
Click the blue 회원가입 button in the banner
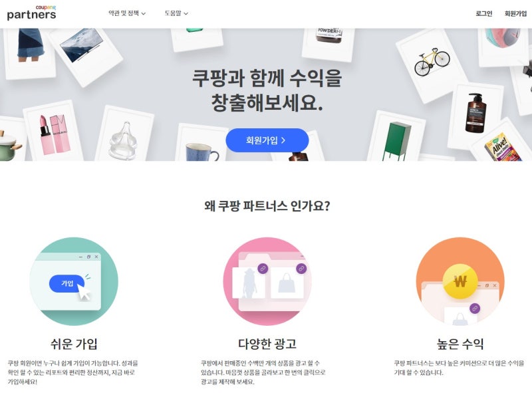(267, 140)
